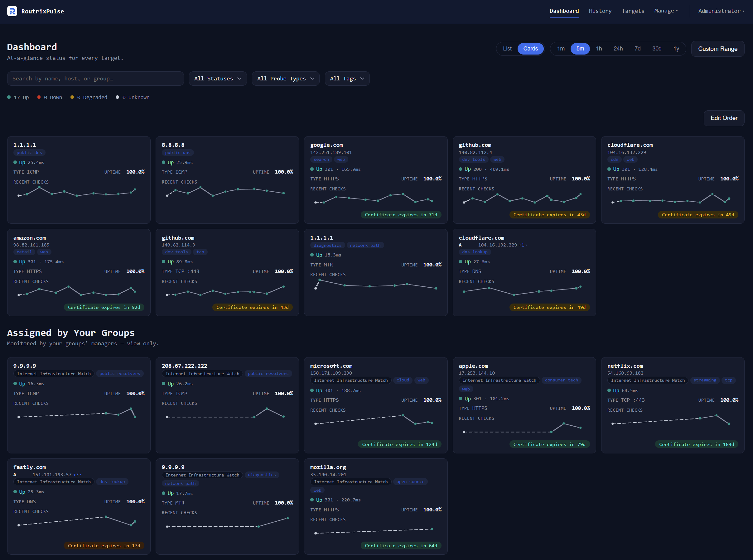Select the 30d time range
753x560 pixels.
657,49
